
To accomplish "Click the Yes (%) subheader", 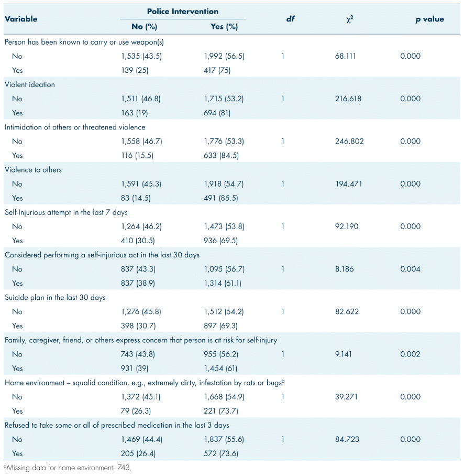I will coord(224,27).
